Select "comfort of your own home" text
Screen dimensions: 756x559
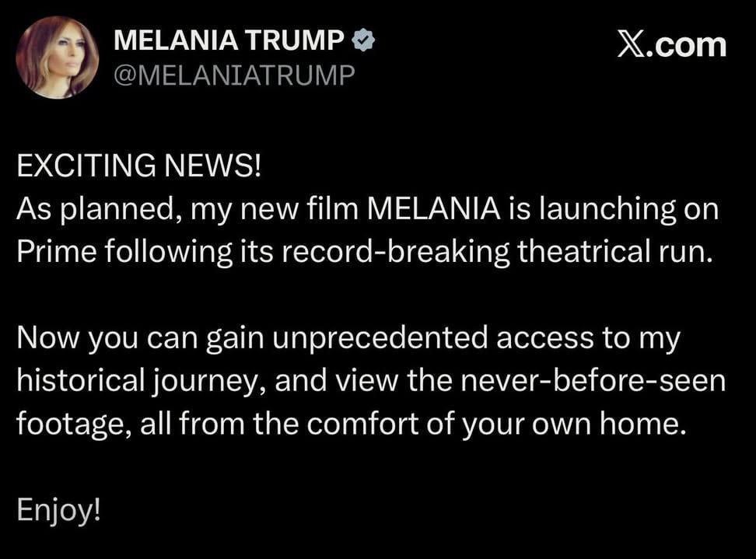pos(494,424)
